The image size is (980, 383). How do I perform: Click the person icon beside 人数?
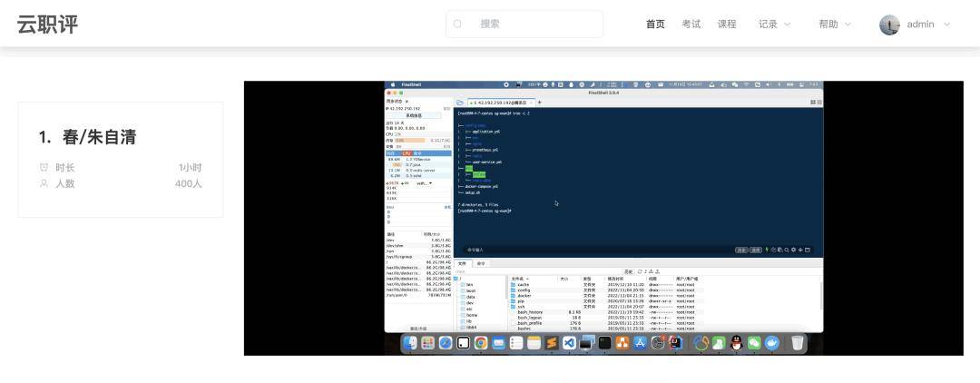[x=44, y=183]
